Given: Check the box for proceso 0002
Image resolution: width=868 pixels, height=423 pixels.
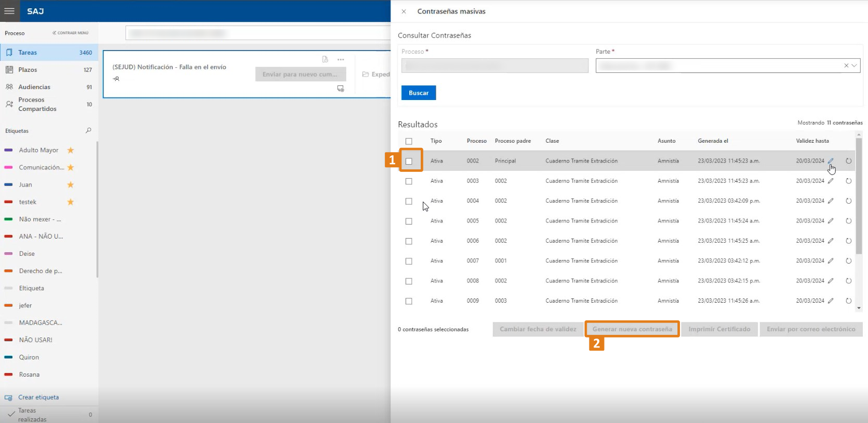Looking at the screenshot, I should [409, 161].
